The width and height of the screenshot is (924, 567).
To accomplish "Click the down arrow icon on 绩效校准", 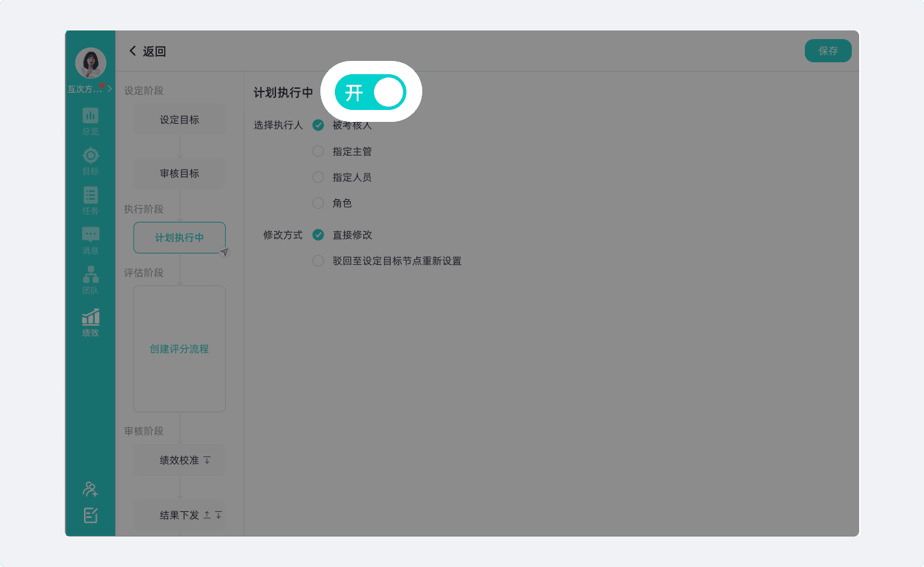I will click(207, 460).
